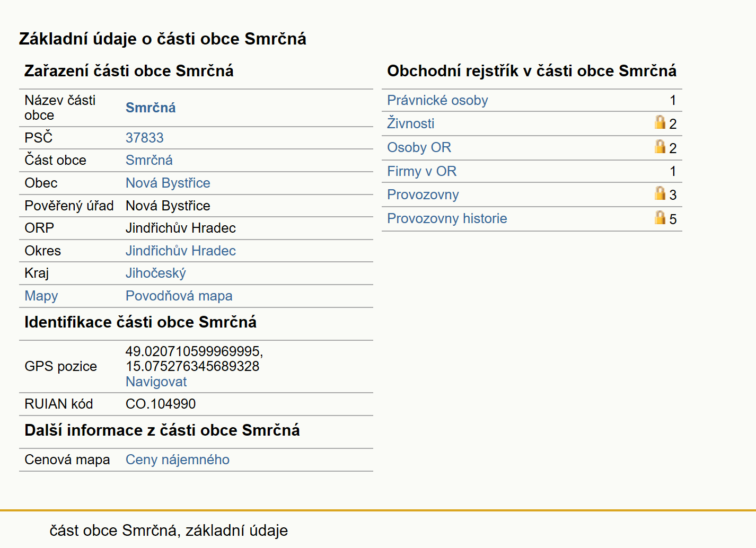
Task: Open the Nová Bystřice municipality link
Action: 168,183
